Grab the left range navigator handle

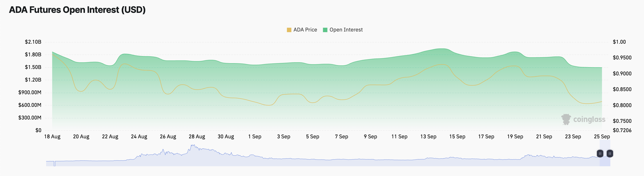click(x=600, y=153)
